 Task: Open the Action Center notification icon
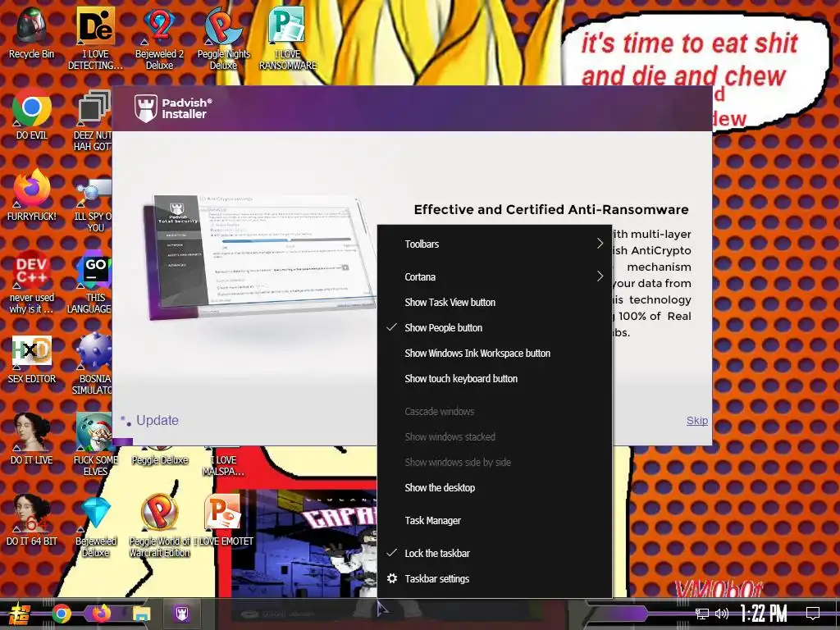tap(813, 614)
